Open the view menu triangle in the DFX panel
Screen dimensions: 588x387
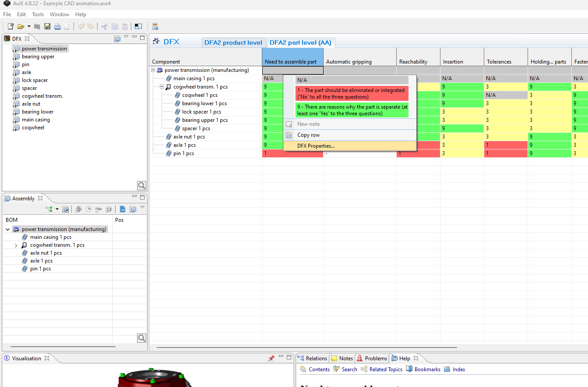click(x=126, y=37)
